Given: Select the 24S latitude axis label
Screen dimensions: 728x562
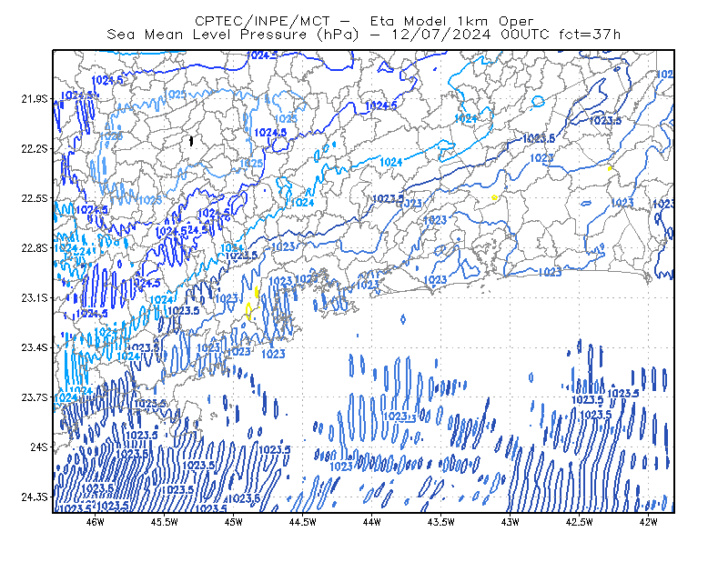Looking at the screenshot, I should click(38, 447).
